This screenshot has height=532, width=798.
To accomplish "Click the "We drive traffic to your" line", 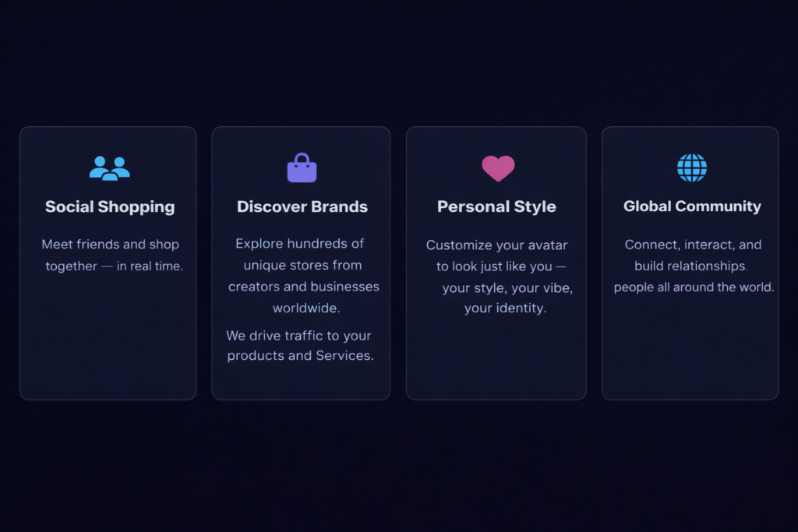I will [298, 336].
